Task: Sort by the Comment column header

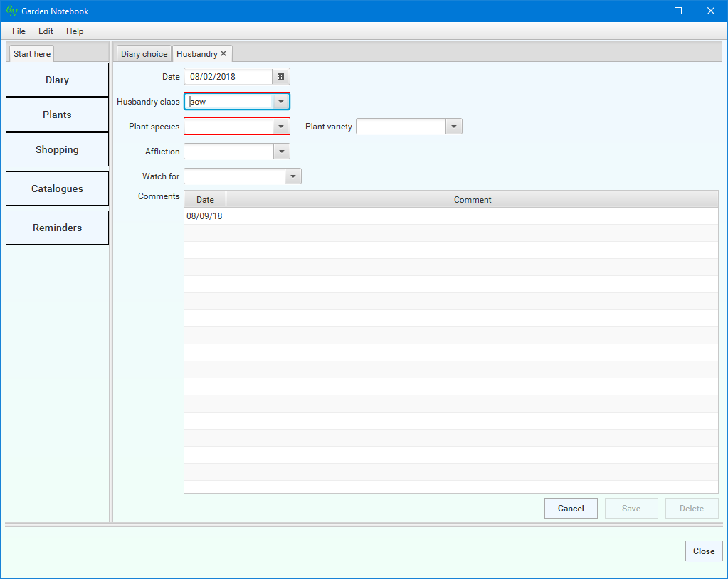Action: click(x=472, y=200)
